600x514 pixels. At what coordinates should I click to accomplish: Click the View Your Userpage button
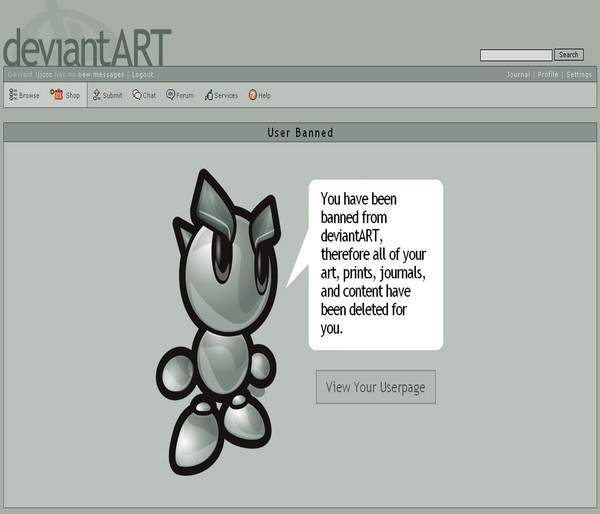(376, 387)
